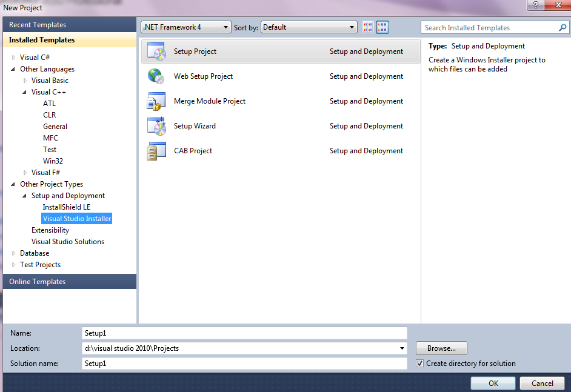Select the Setup Project template icon

point(156,52)
